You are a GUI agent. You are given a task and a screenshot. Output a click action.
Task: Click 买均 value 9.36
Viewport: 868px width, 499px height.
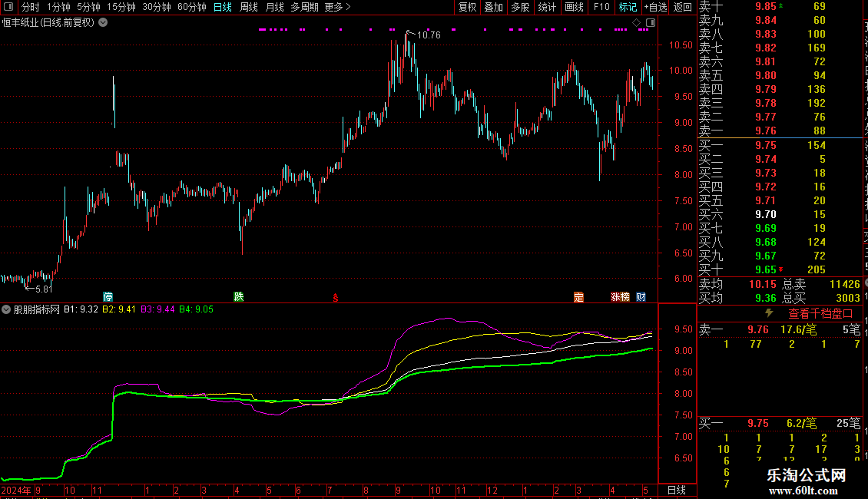click(x=766, y=298)
